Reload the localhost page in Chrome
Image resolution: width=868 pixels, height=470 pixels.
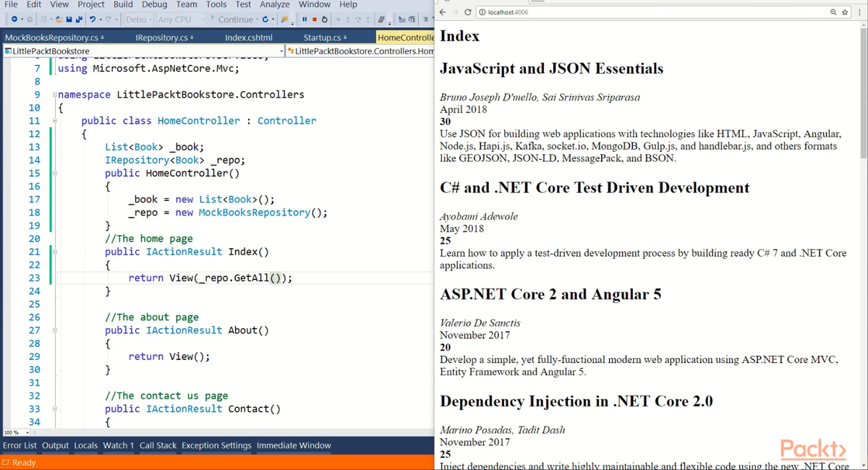click(468, 12)
